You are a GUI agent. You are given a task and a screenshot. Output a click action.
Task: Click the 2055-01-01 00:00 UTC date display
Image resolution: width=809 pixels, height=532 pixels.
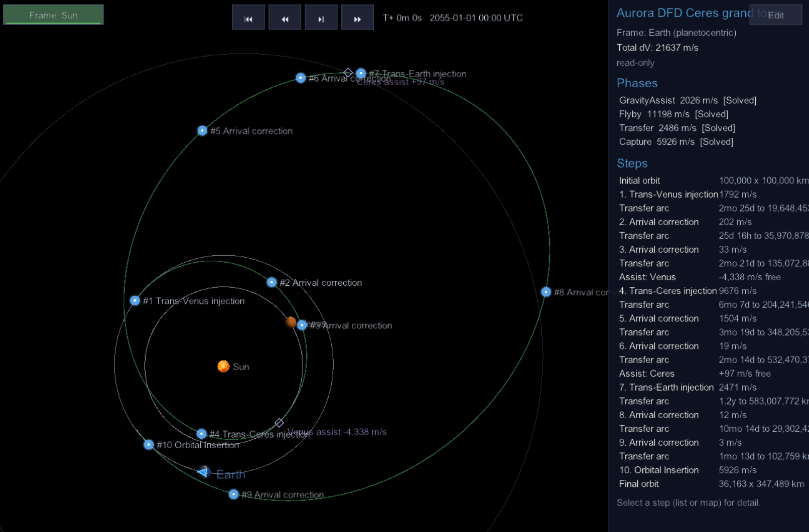point(476,18)
